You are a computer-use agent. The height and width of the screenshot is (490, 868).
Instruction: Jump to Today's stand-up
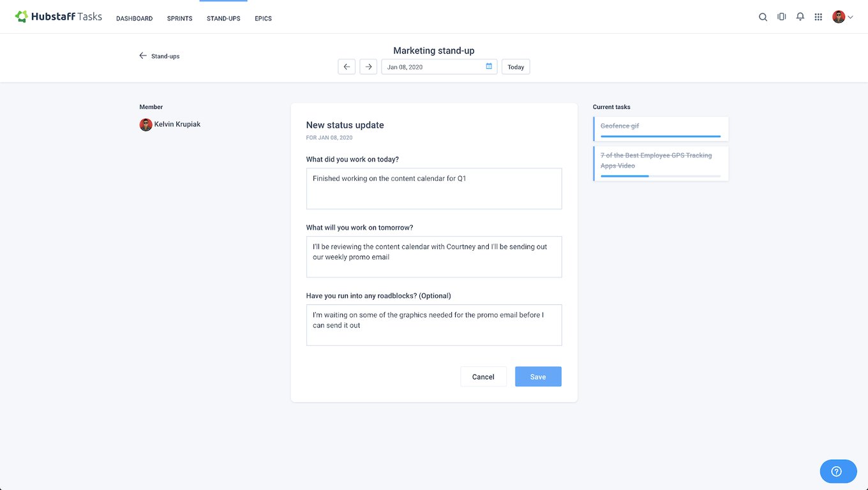(516, 67)
